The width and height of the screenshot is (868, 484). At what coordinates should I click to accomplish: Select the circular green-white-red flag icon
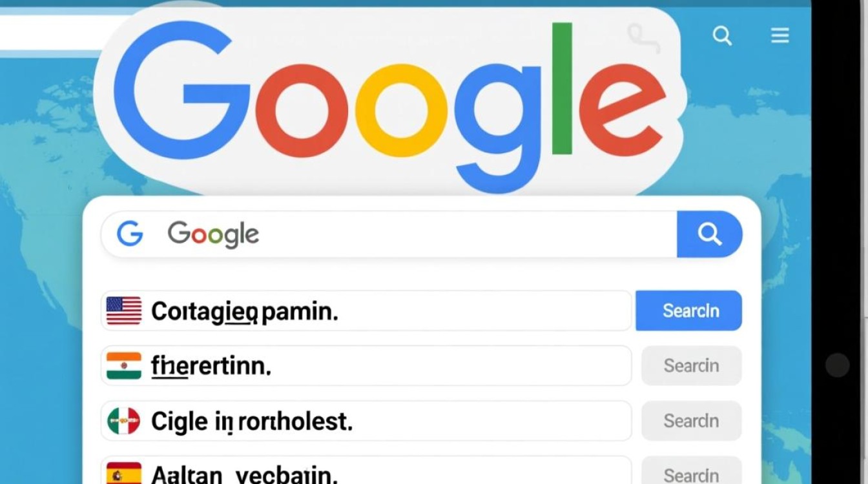[123, 421]
